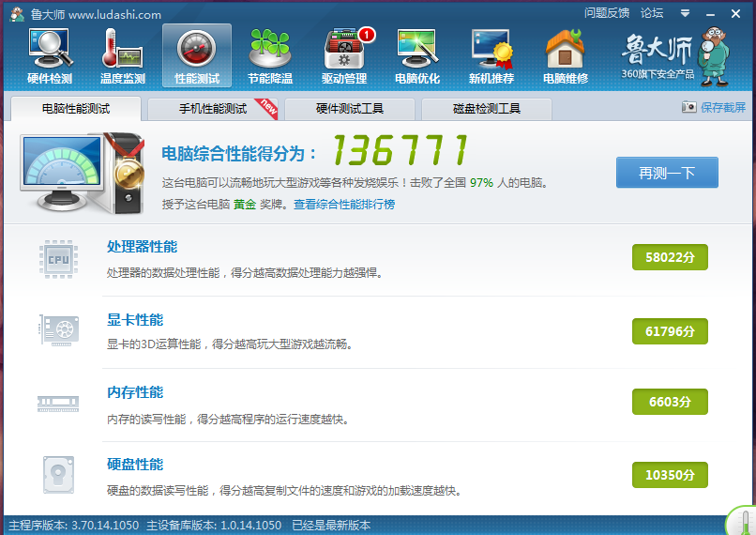Click the 360旗下安全产品 caption
This screenshot has height=535, width=756.
coord(658,74)
